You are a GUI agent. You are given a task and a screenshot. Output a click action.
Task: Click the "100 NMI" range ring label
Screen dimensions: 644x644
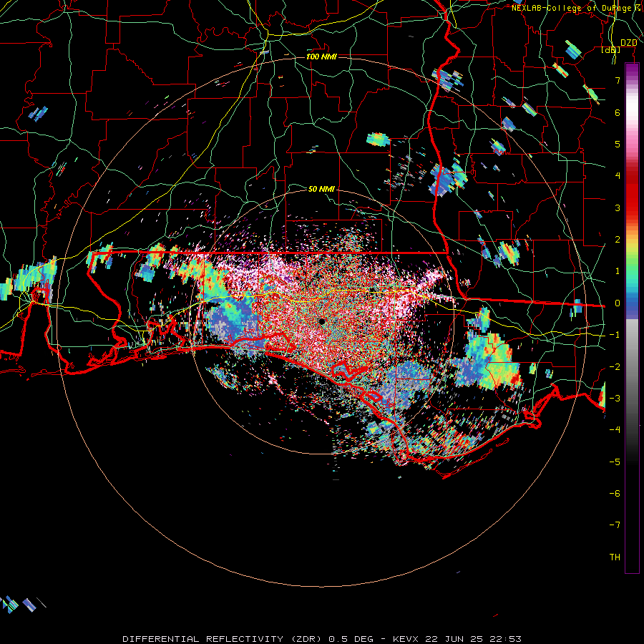point(321,57)
